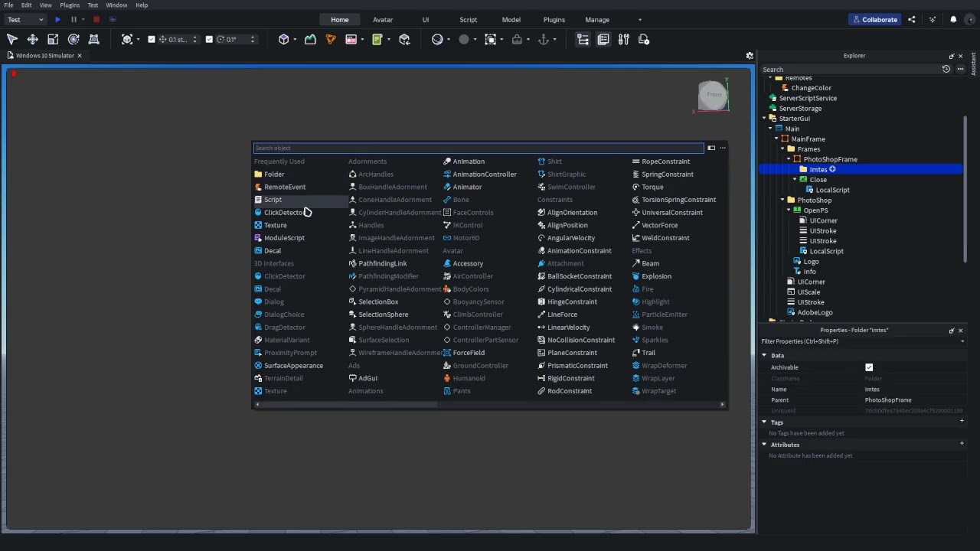Add a new tag with plus button
Viewport: 980px width, 551px height.
962,421
